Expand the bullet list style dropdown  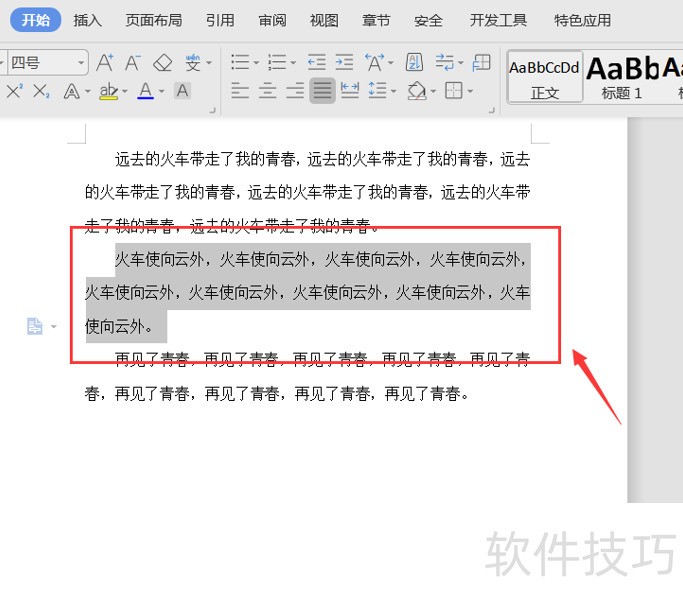pos(257,63)
